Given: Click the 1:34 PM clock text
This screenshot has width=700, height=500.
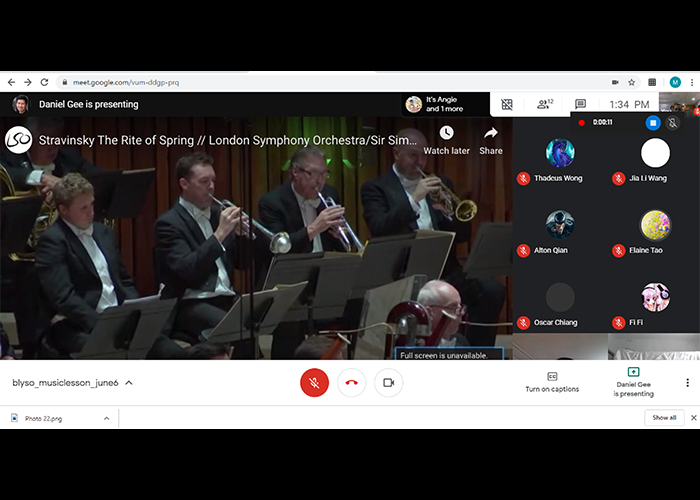Looking at the screenshot, I should 629,104.
